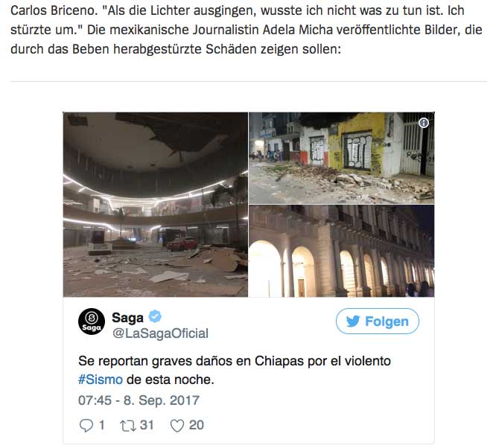The width and height of the screenshot is (496, 448).
Task: Click the info icon on tweet image
Action: coord(424,123)
